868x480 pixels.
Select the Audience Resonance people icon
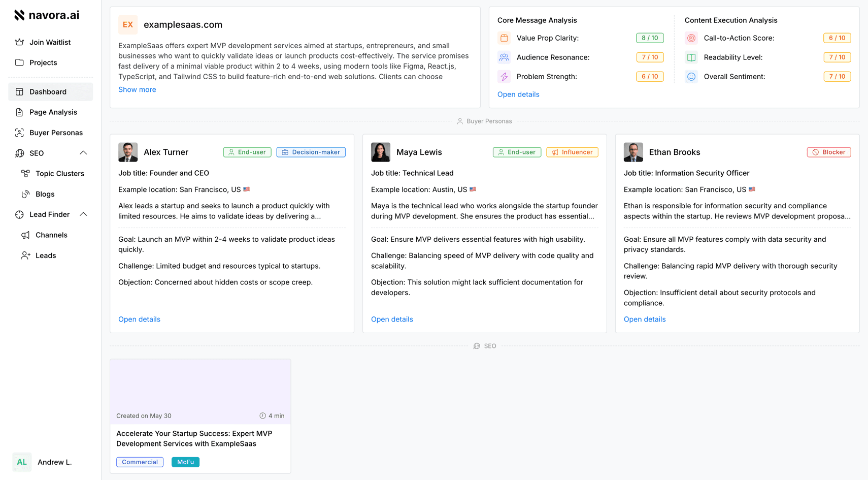(504, 57)
